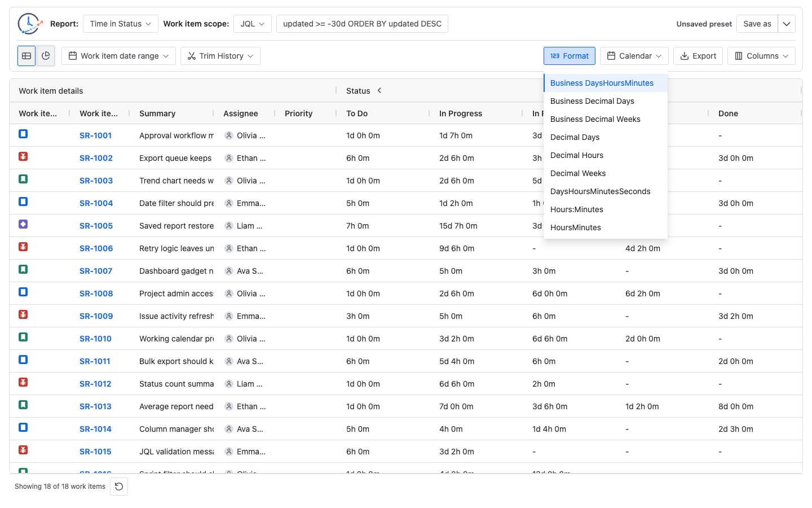This screenshot has width=812, height=508.
Task: Open the Calendar dropdown
Action: 634,56
